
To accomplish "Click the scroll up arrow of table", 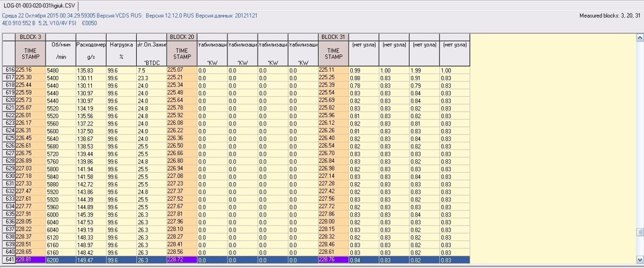I will click(640, 38).
